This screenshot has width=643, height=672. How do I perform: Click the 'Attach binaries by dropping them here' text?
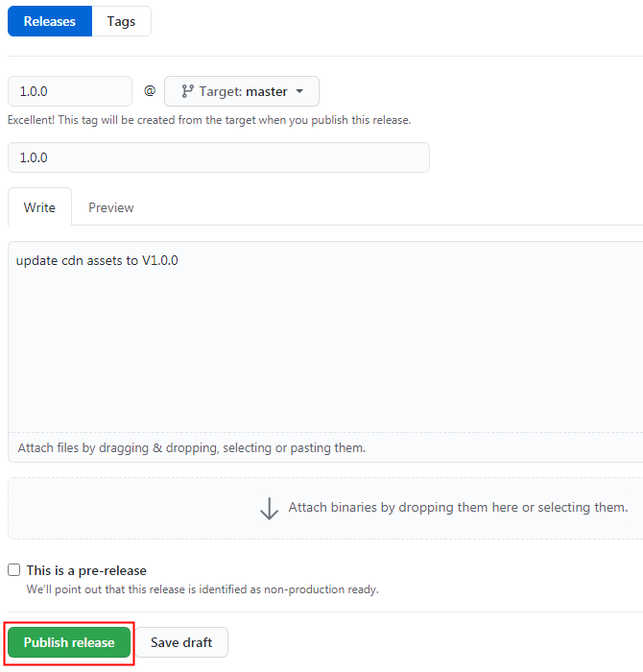click(458, 508)
